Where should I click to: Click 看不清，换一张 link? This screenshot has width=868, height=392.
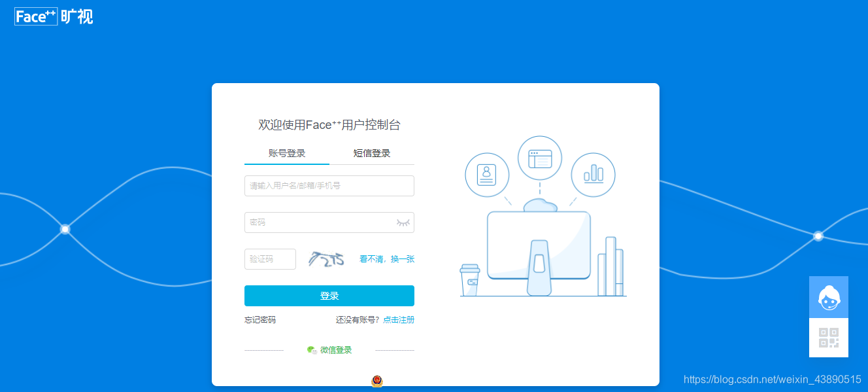[x=387, y=259]
